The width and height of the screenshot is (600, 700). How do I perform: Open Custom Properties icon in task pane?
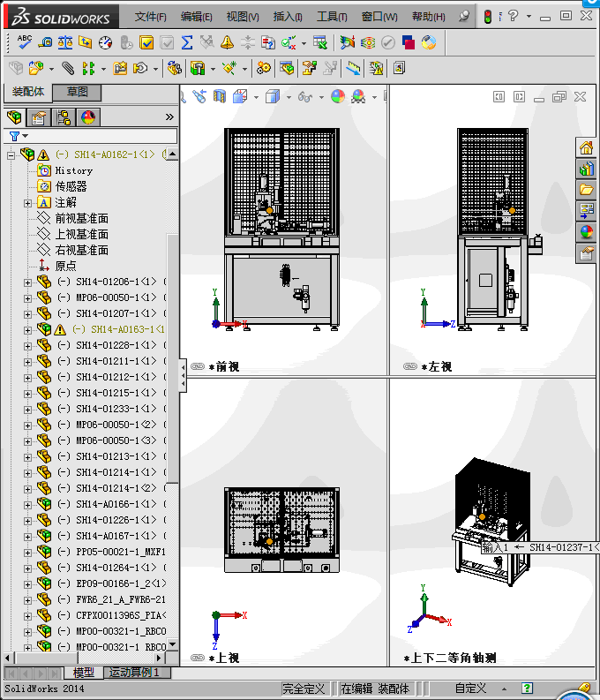tap(586, 253)
